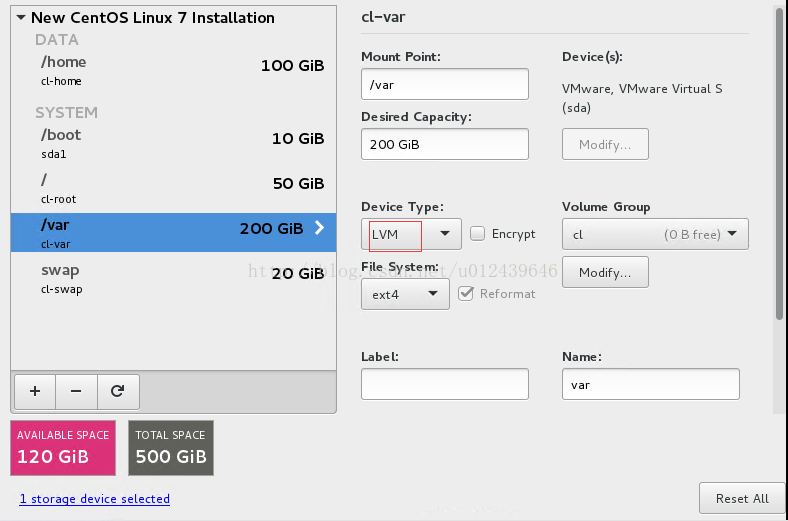Click the minus icon to remove mount point

[x=76, y=391]
